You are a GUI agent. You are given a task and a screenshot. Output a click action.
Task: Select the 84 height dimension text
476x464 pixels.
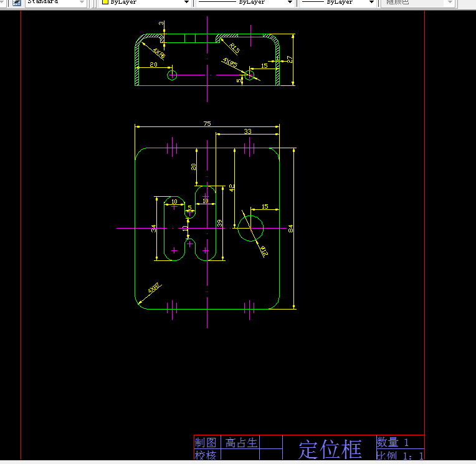click(290, 229)
